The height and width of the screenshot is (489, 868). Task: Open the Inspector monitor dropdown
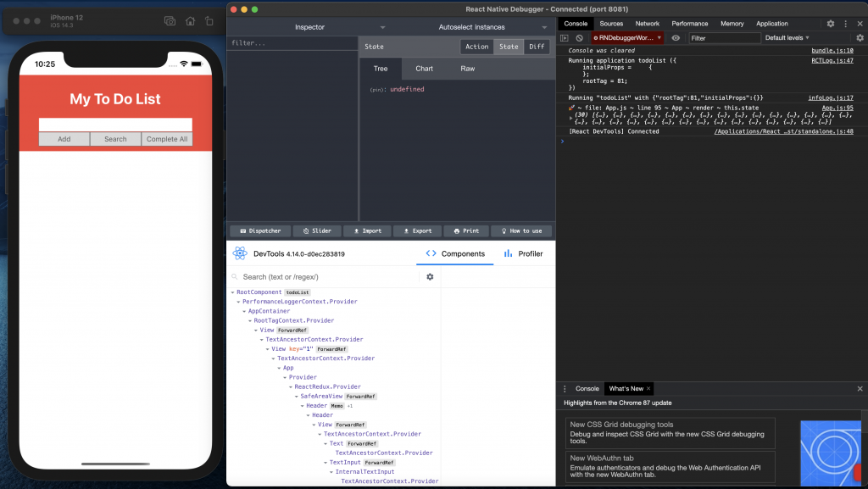coord(309,27)
